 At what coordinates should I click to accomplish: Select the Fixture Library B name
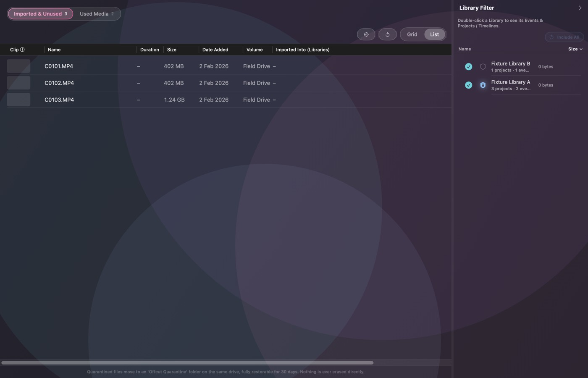tap(511, 64)
